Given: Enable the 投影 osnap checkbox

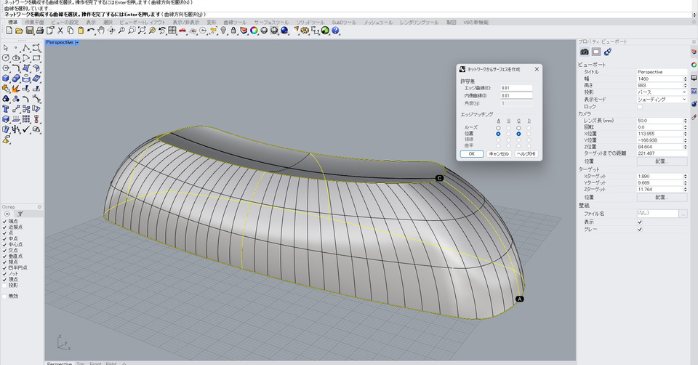Looking at the screenshot, I should point(5,285).
